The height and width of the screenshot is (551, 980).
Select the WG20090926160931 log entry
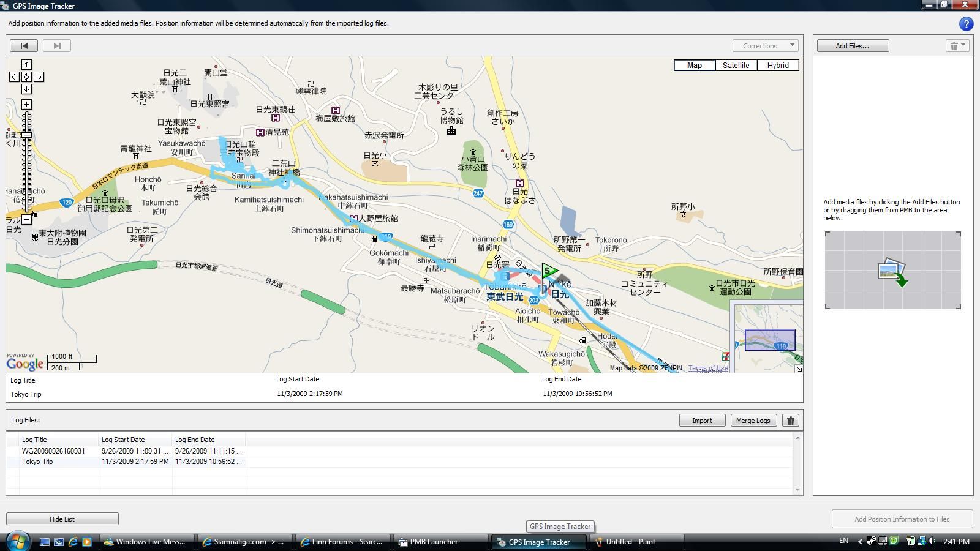coord(53,451)
